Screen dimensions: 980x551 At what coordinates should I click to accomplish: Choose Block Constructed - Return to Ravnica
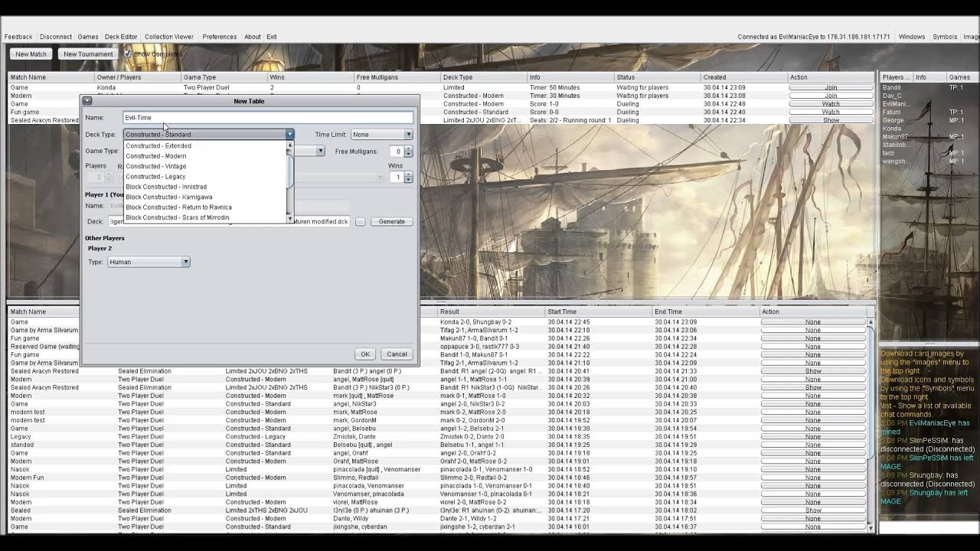click(x=205, y=207)
